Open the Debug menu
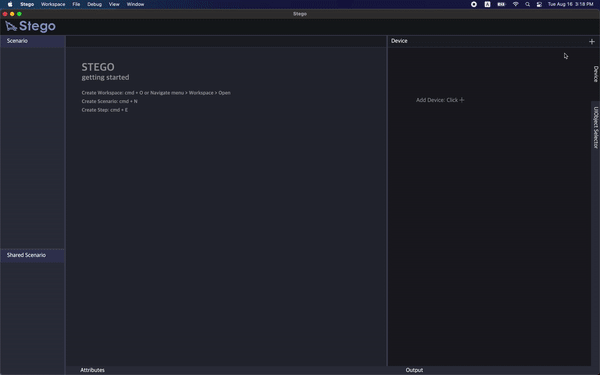600x375 pixels. (94, 4)
